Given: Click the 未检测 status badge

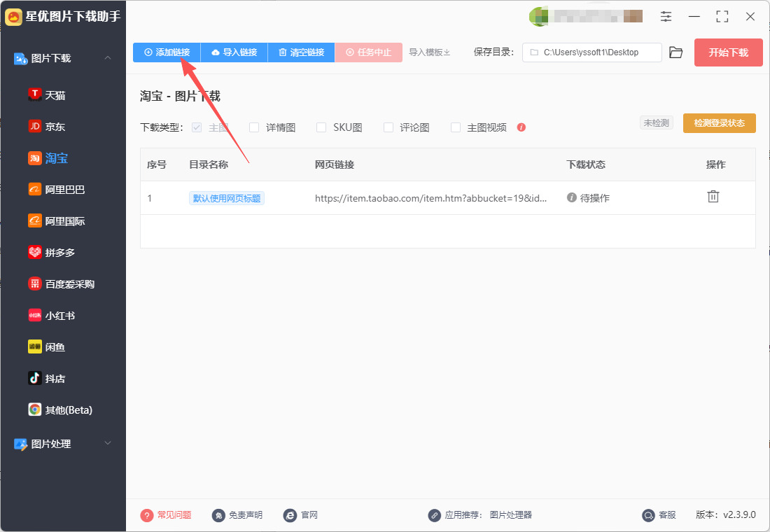Looking at the screenshot, I should click(656, 122).
